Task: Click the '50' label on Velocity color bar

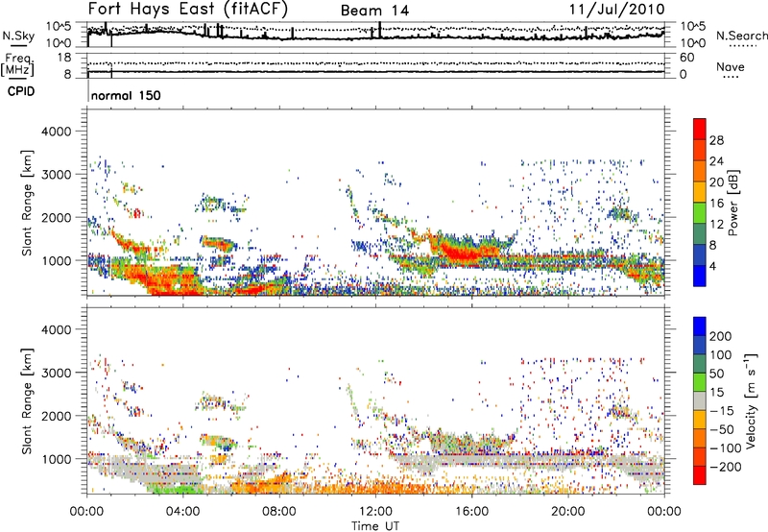Action: click(716, 374)
